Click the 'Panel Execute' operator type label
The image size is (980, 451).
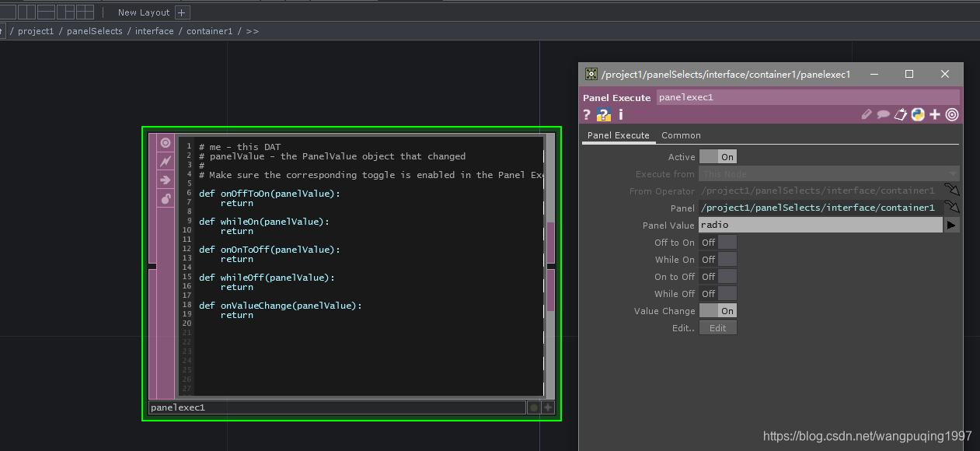617,98
